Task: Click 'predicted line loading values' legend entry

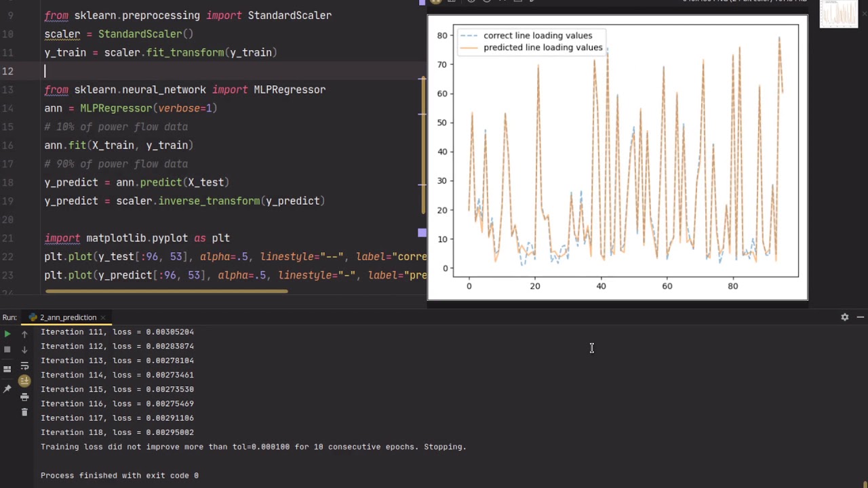Action: point(542,47)
